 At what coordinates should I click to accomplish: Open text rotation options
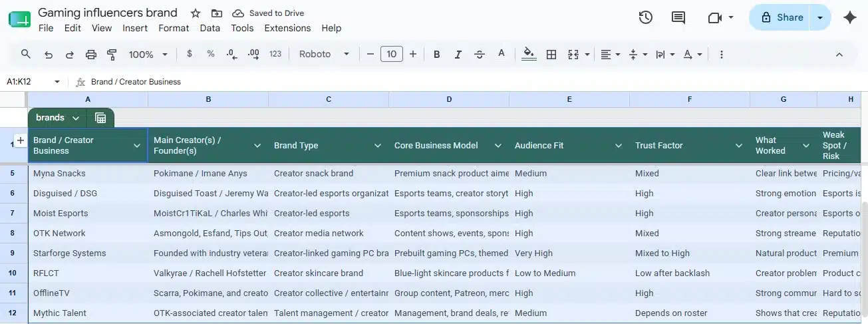coord(692,55)
